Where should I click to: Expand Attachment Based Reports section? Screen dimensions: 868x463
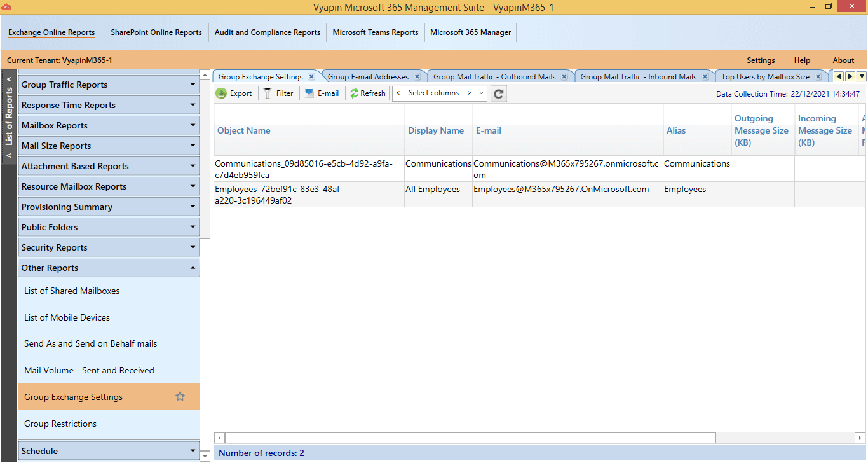coord(109,166)
